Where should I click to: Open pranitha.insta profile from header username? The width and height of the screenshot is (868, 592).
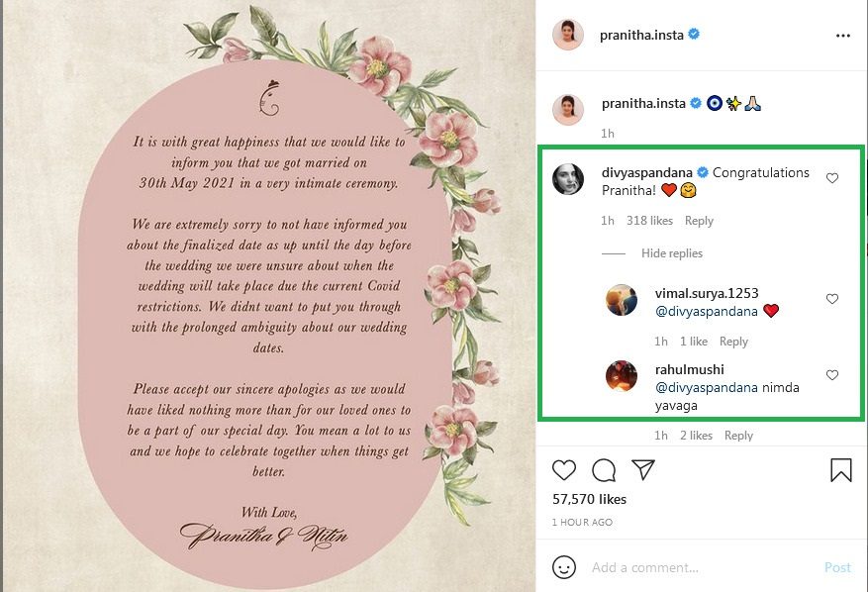[x=641, y=35]
